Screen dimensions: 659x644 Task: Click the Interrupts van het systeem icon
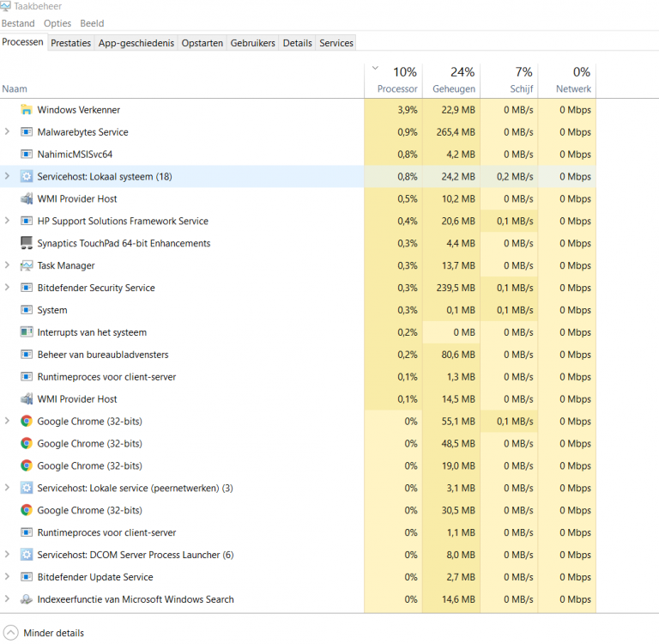(26, 332)
